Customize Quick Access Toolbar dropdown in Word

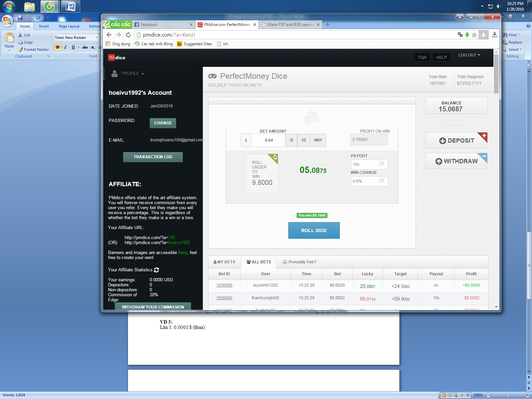48,18
